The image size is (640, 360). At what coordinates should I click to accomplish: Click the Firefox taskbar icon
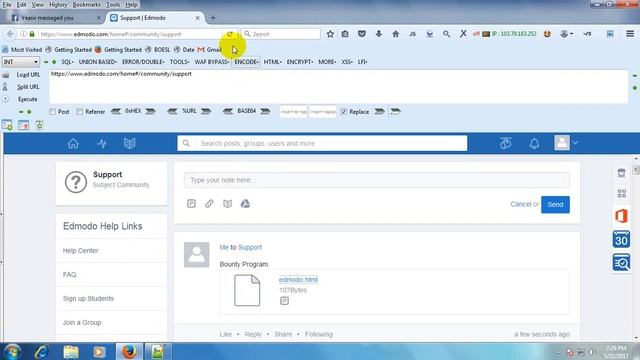click(x=129, y=351)
